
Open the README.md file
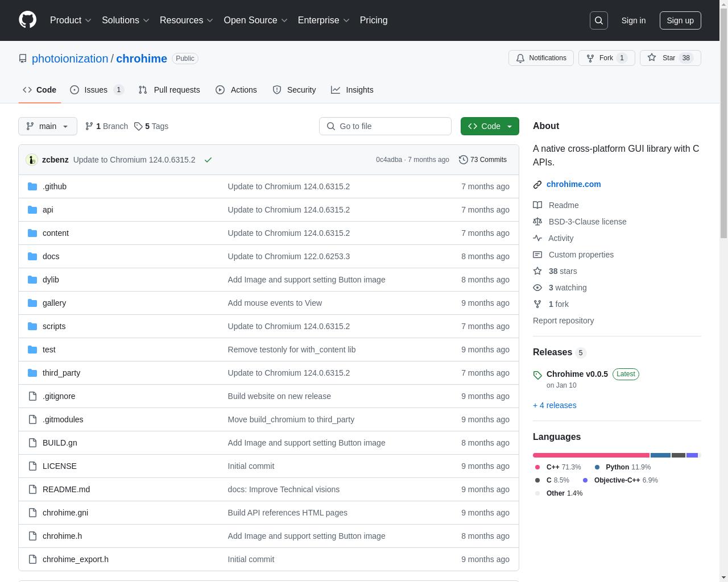[x=66, y=489]
